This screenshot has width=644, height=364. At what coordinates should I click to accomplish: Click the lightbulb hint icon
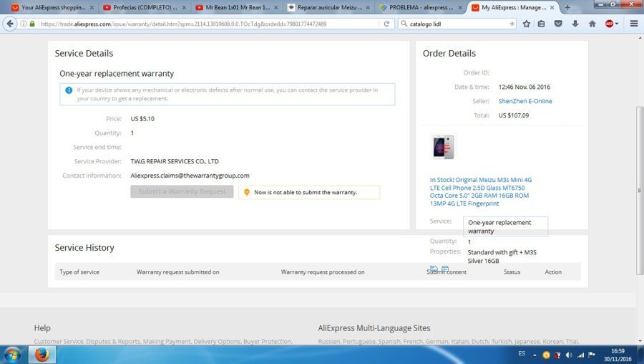[x=246, y=192]
